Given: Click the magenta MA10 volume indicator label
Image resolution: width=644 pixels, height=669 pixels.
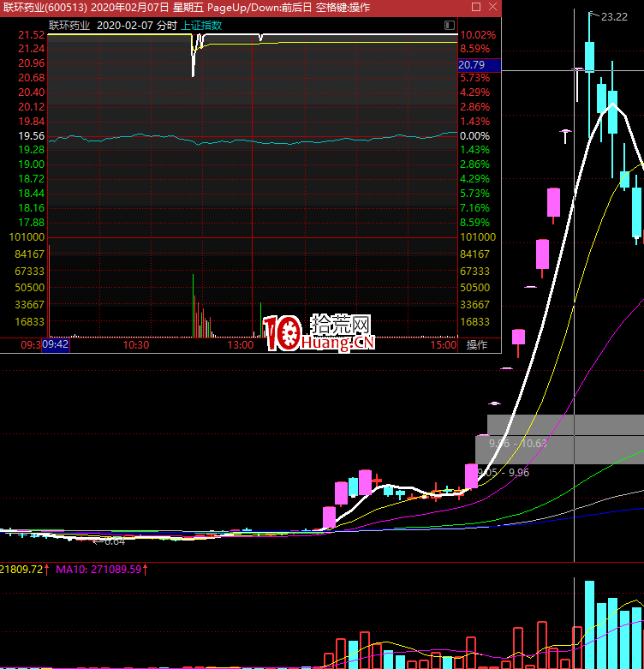Looking at the screenshot, I should click(x=101, y=568).
